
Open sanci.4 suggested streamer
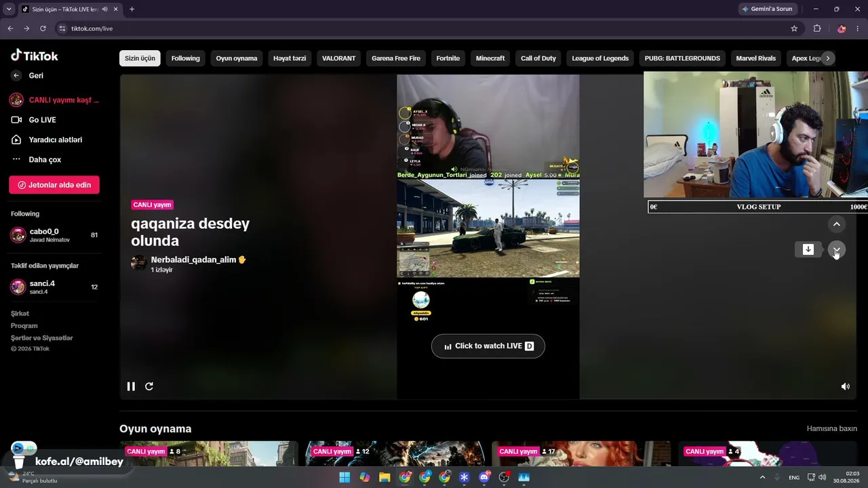[x=54, y=287]
